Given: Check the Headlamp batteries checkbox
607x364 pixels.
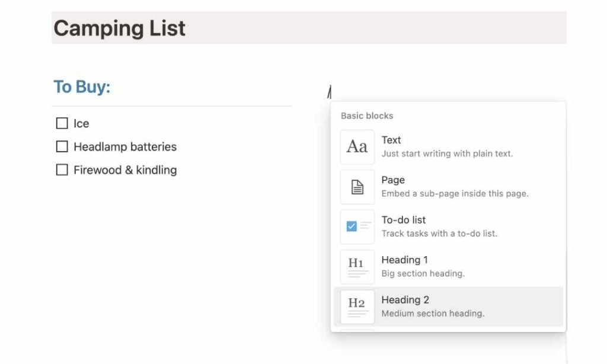Looking at the screenshot, I should 62,146.
